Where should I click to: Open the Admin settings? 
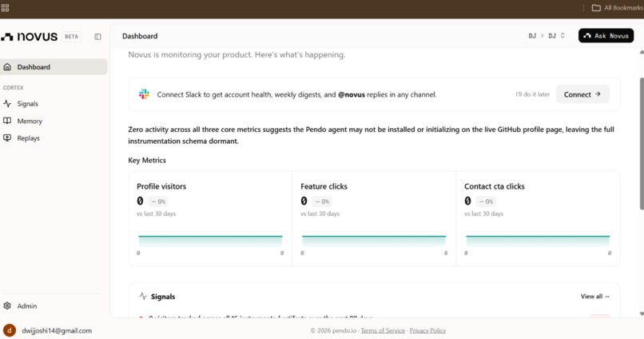(54, 305)
